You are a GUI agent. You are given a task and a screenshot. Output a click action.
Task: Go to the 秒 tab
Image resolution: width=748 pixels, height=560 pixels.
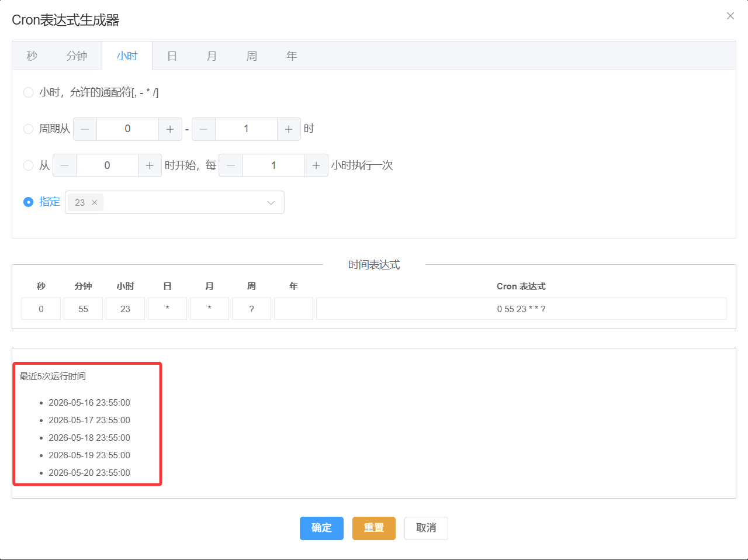[32, 56]
